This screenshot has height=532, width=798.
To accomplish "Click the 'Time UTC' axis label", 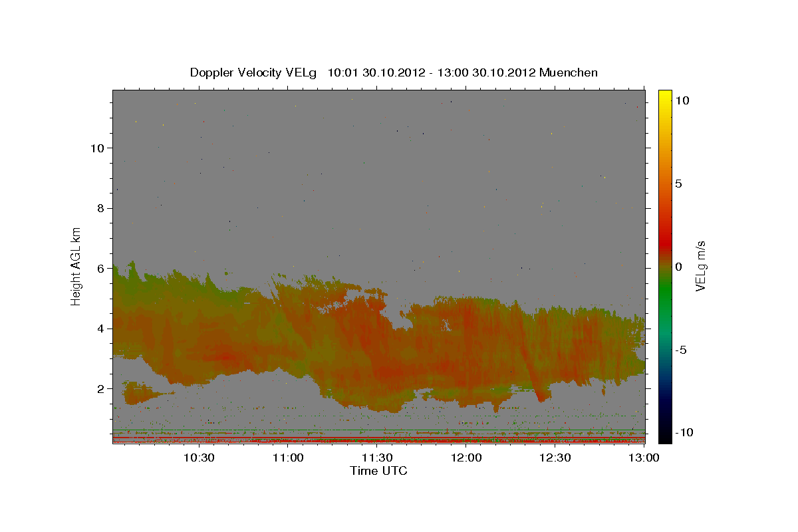I will click(378, 471).
